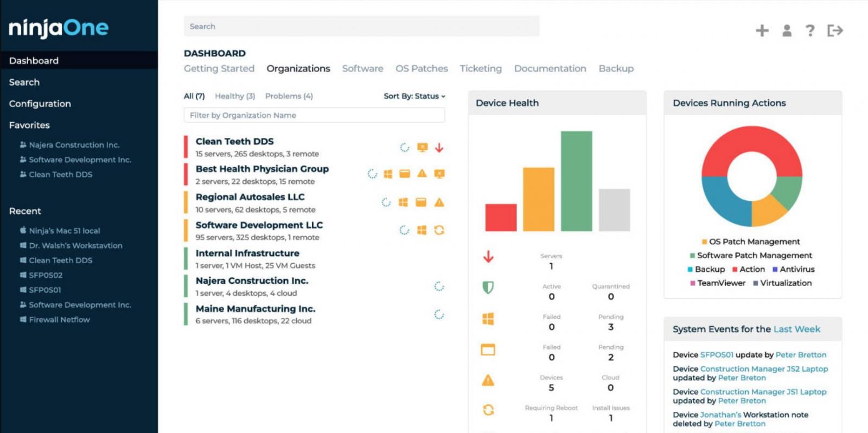The height and width of the screenshot is (433, 868).
Task: Click the question mark help icon
Action: (810, 30)
